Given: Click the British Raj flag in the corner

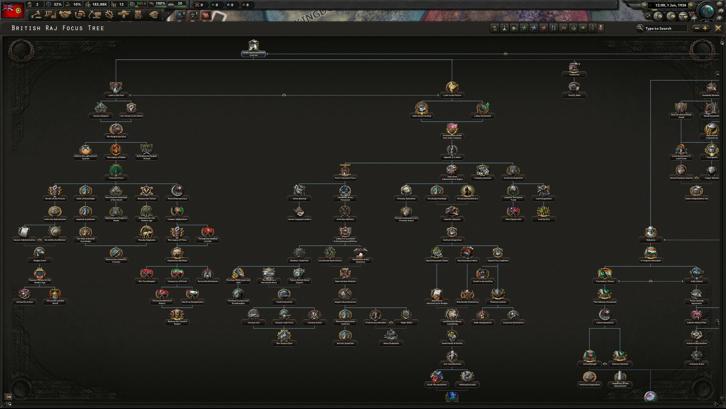Looking at the screenshot, I should (x=13, y=10).
